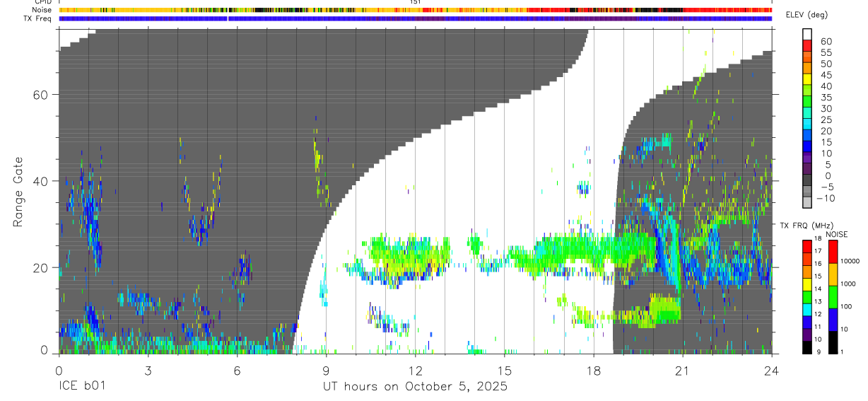Click the x-axis tick label '21'
The image size is (868, 401).
click(x=682, y=371)
